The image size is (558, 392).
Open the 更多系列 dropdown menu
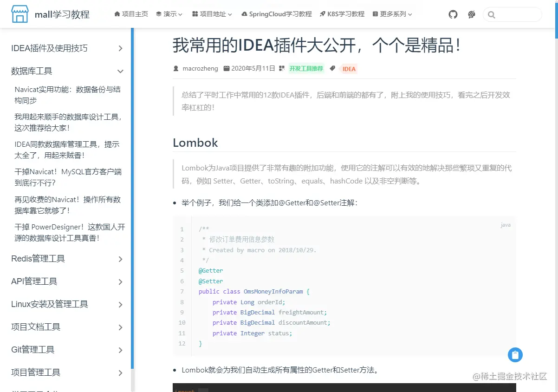[x=392, y=14]
